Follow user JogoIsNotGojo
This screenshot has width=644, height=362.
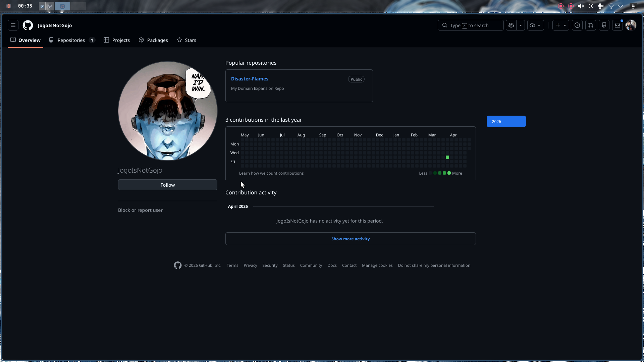pyautogui.click(x=167, y=185)
